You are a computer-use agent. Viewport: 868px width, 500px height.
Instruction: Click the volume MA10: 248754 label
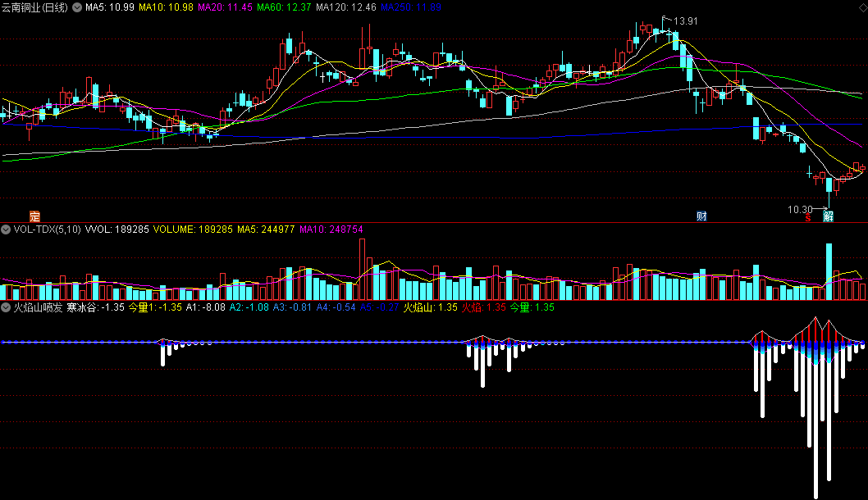click(331, 230)
